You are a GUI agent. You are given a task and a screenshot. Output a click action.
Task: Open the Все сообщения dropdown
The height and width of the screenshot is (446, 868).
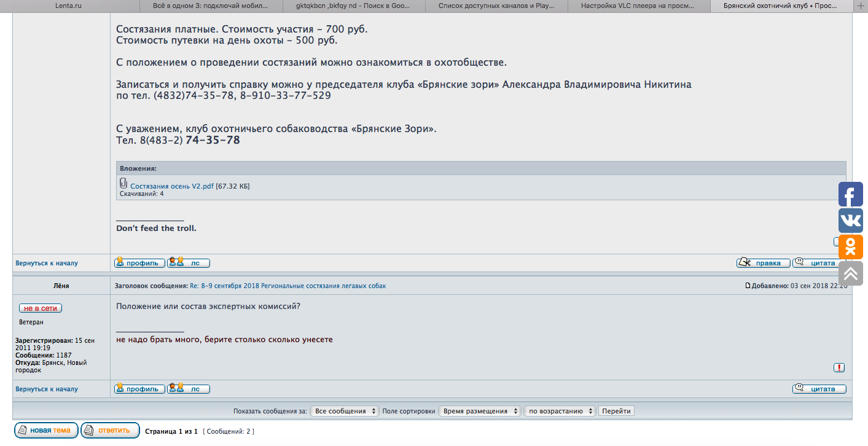pos(345,411)
